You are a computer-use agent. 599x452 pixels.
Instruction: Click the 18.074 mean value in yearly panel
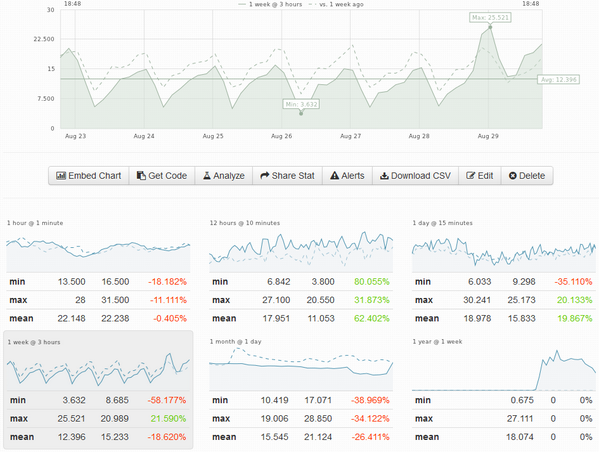pos(520,437)
